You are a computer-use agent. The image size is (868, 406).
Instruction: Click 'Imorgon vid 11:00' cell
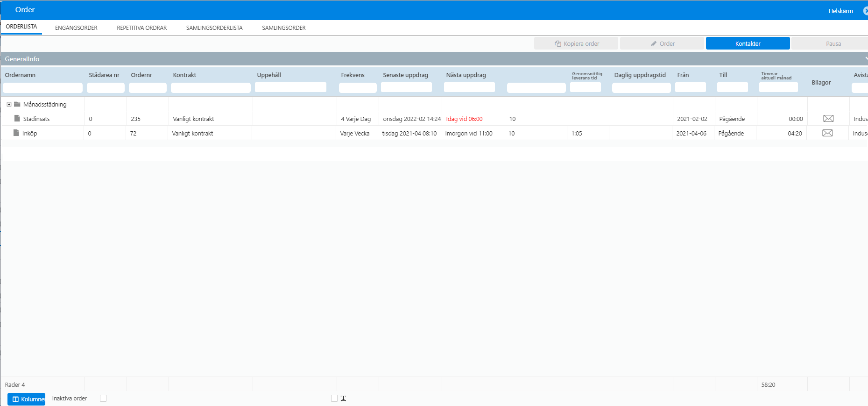point(469,133)
